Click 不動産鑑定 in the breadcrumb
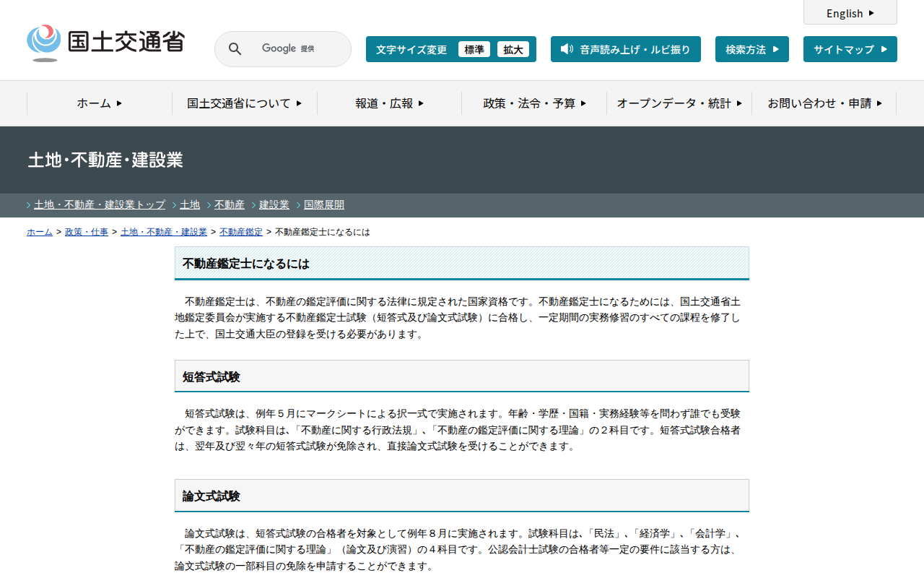924x578 pixels. [241, 232]
